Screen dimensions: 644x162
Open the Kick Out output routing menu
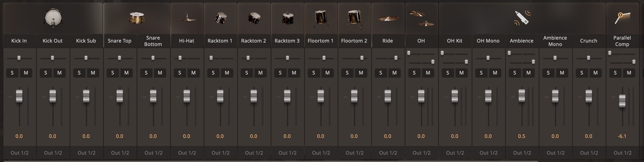coord(53,153)
